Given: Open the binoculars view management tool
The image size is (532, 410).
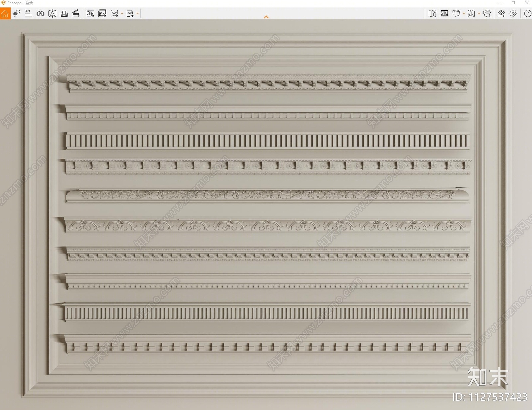Looking at the screenshot, I should click(x=40, y=13).
